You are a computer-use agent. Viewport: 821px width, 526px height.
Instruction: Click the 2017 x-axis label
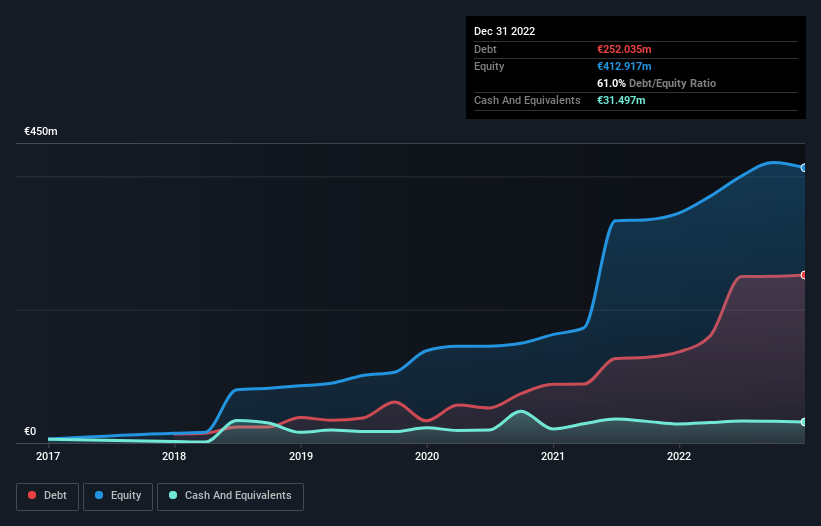point(48,456)
